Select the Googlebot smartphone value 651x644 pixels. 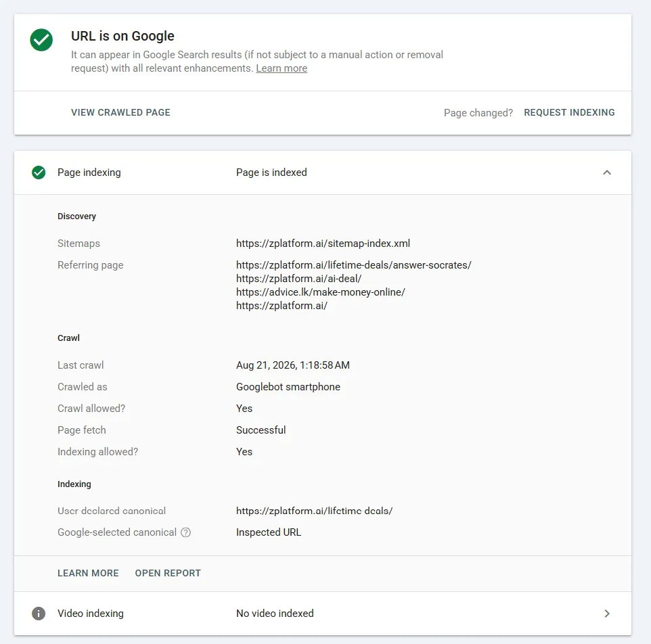click(288, 387)
